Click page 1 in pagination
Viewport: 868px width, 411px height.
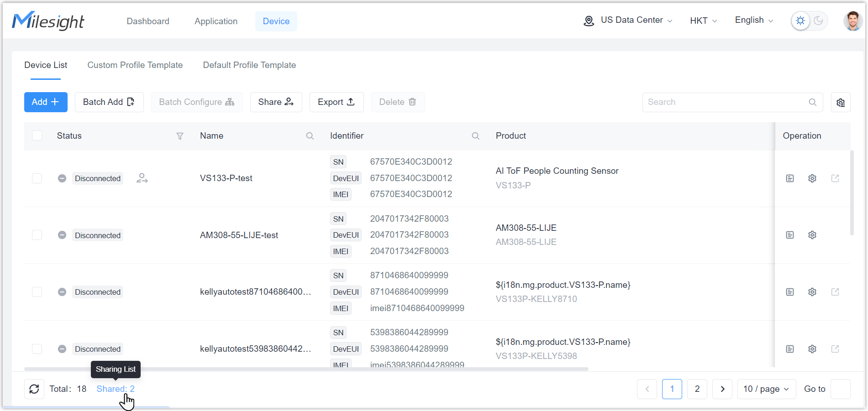coord(672,389)
